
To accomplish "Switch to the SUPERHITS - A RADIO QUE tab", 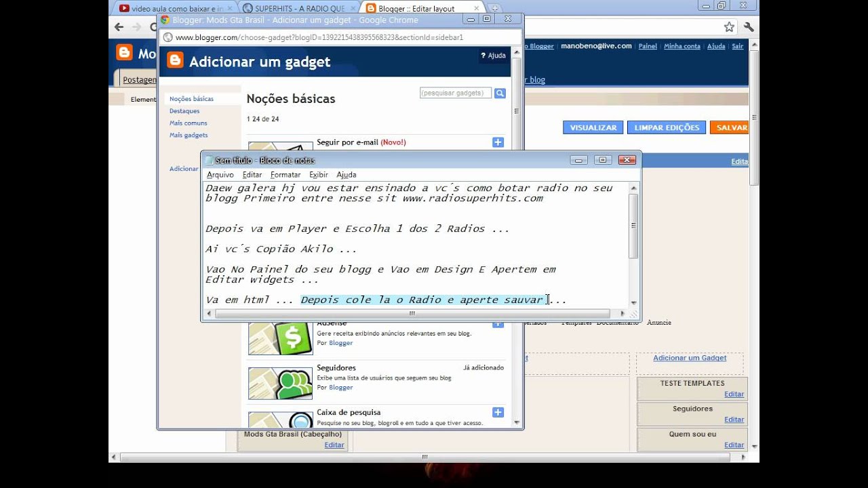I will pyautogui.click(x=300, y=9).
